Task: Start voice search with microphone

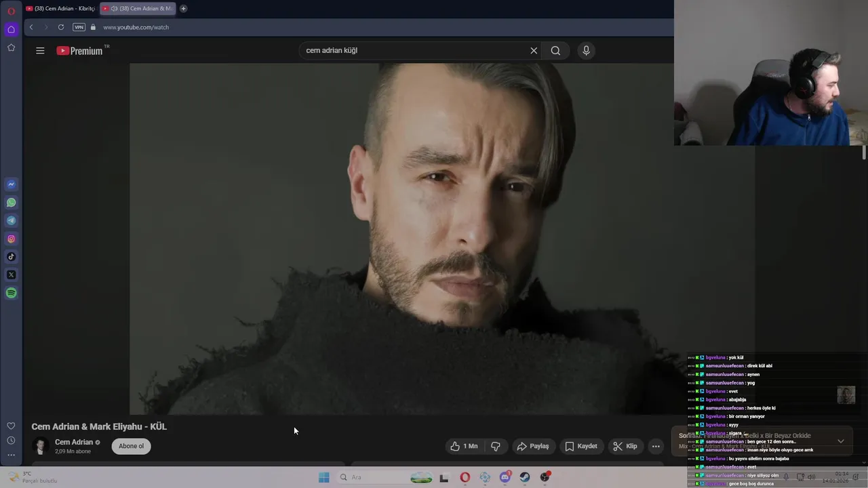Action: coord(586,50)
